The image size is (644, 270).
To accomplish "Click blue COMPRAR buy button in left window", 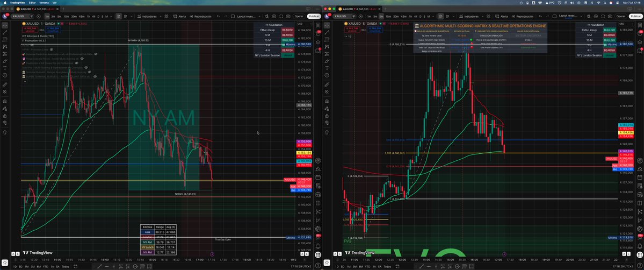I will coord(53,30).
